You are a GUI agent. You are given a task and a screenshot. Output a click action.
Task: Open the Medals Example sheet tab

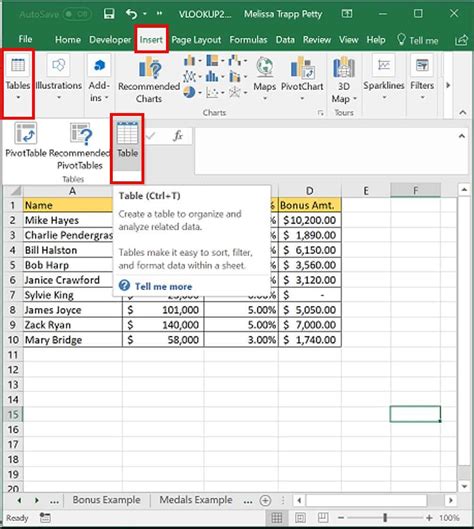coord(196,500)
